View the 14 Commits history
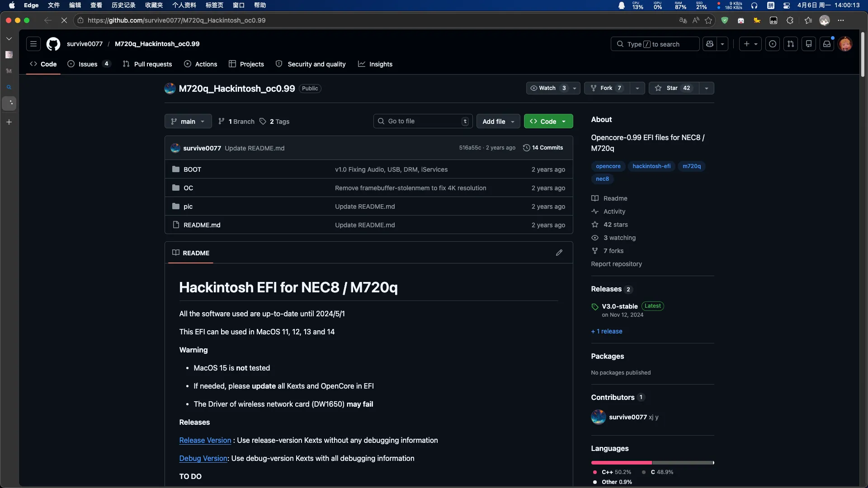 [x=543, y=148]
